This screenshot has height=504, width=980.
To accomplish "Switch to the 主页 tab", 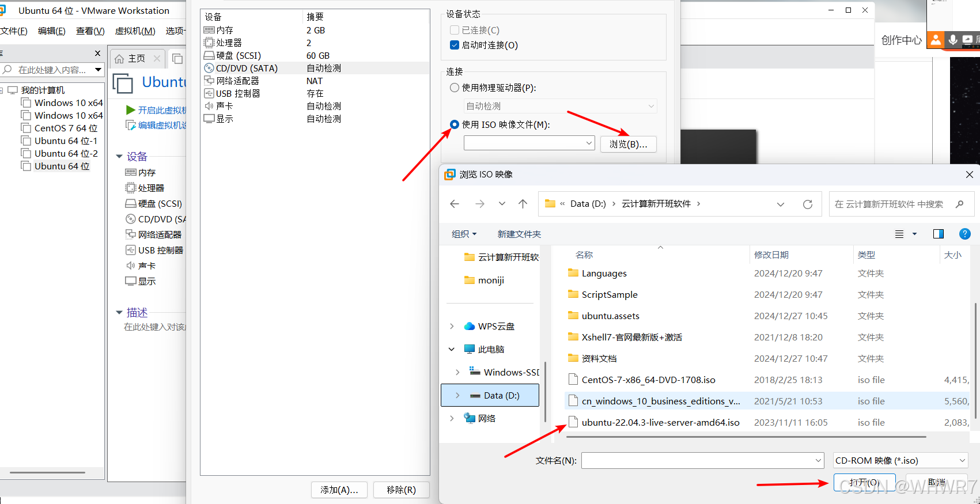I will [x=137, y=58].
